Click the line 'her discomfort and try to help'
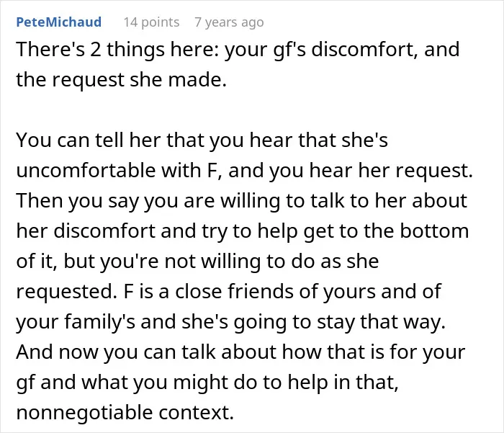This screenshot has height=433, width=504. pyautogui.click(x=243, y=231)
